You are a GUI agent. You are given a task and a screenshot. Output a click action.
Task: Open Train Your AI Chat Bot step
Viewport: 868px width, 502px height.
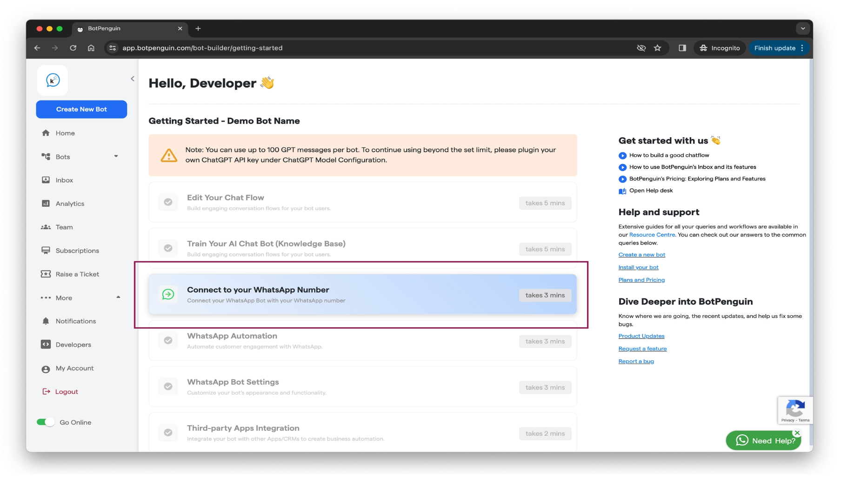click(363, 248)
